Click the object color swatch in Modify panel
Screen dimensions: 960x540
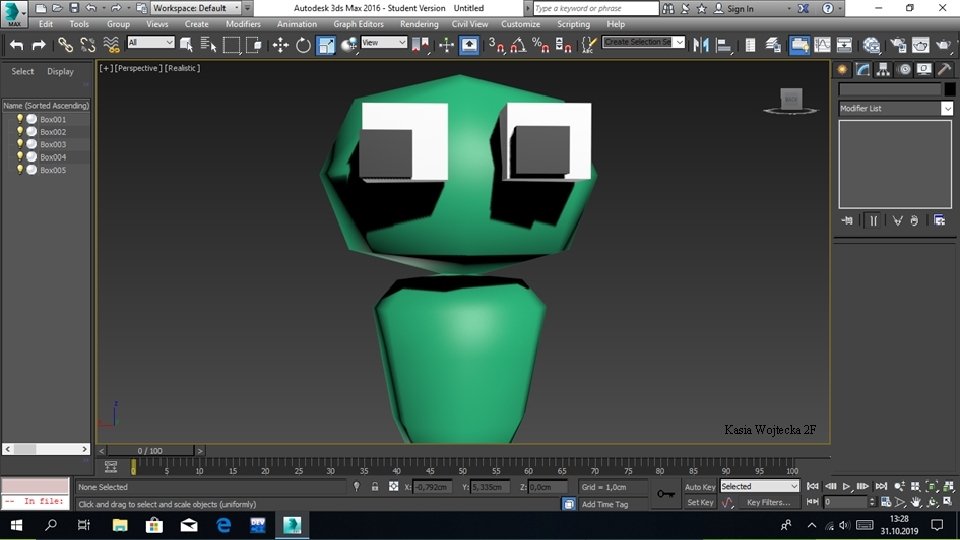[x=948, y=89]
